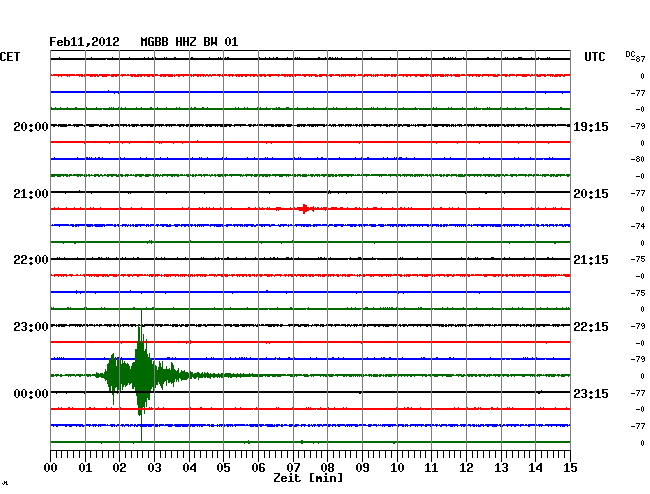Select minute 00 on the time axis
Image resolution: width=650 pixels, height=494 pixels.
tap(51, 468)
